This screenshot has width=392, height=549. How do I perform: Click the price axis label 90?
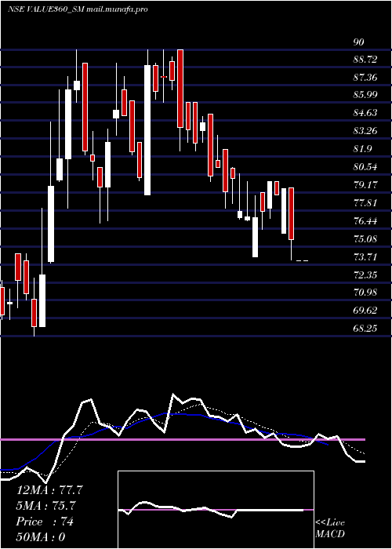coord(359,42)
